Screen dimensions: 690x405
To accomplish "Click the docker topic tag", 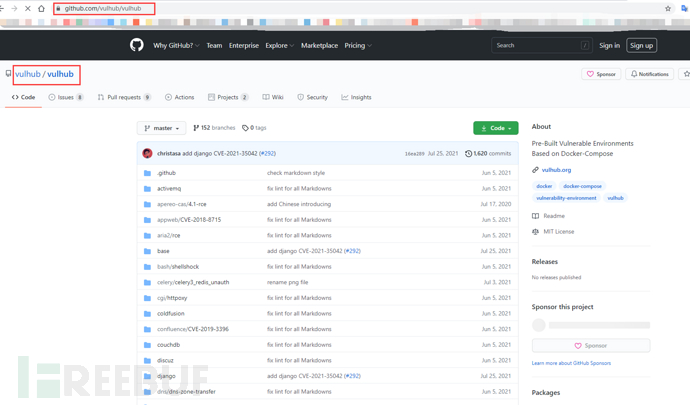I will [x=544, y=186].
